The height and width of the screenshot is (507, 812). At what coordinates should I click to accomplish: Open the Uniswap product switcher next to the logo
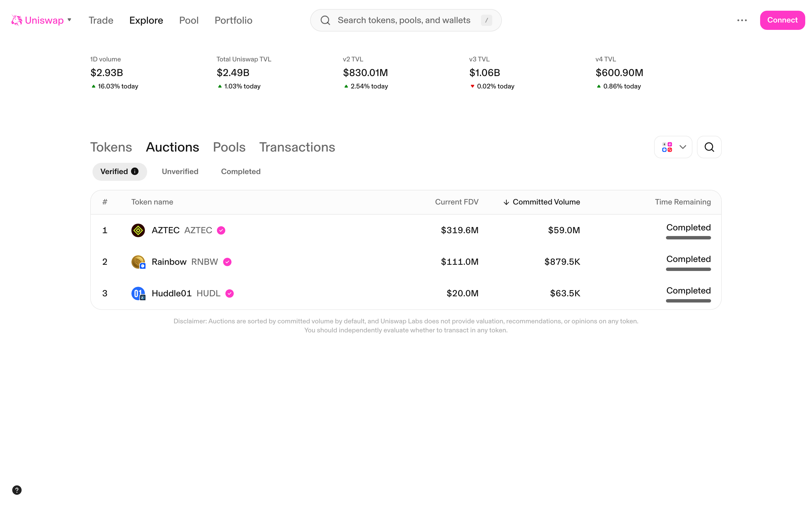(x=69, y=20)
